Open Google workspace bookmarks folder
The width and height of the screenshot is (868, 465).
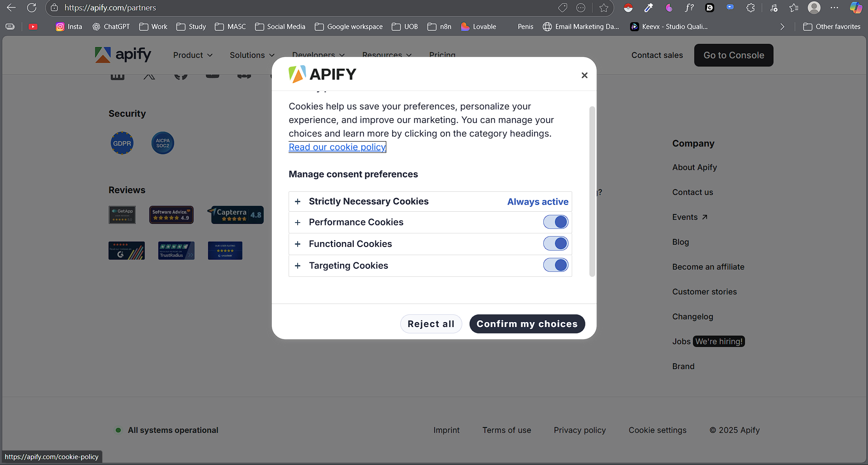[x=349, y=27]
